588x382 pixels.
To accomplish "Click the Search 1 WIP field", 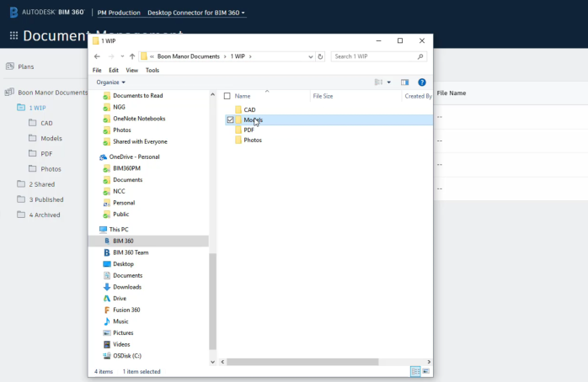I will (373, 56).
